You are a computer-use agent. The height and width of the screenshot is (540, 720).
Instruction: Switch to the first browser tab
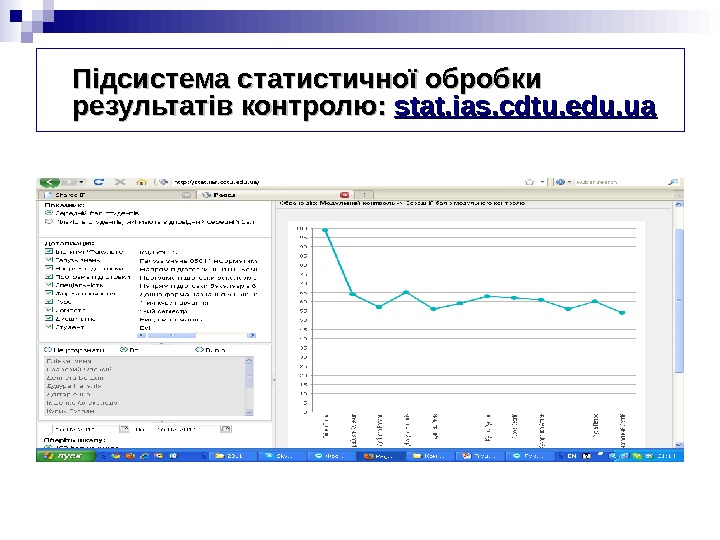tap(116, 195)
